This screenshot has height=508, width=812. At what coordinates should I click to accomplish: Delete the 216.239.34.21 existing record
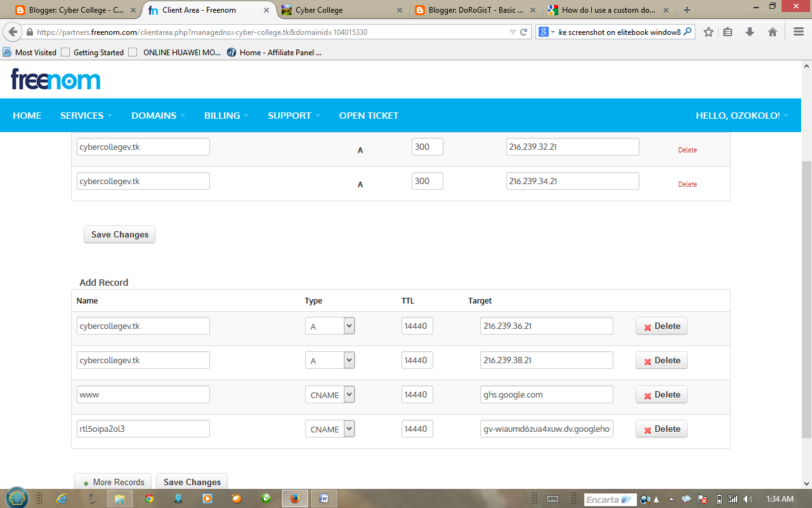coord(688,185)
